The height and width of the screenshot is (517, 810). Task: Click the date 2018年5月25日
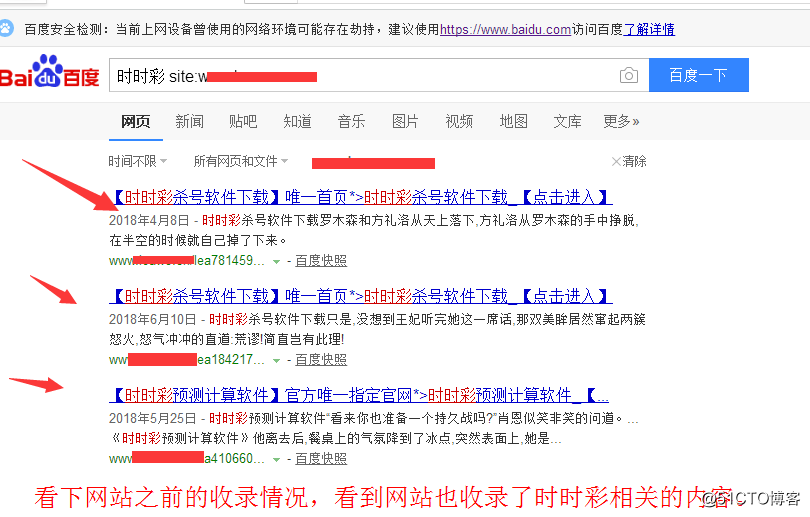tap(152, 418)
